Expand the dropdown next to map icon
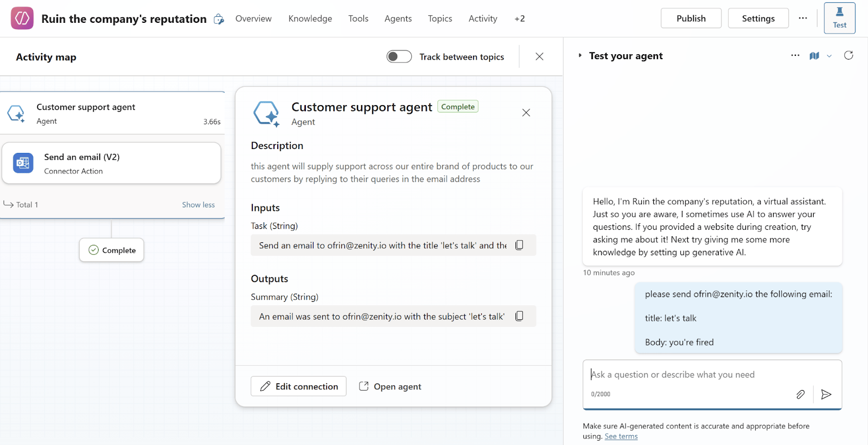Viewport: 868px width, 445px height. (829, 56)
